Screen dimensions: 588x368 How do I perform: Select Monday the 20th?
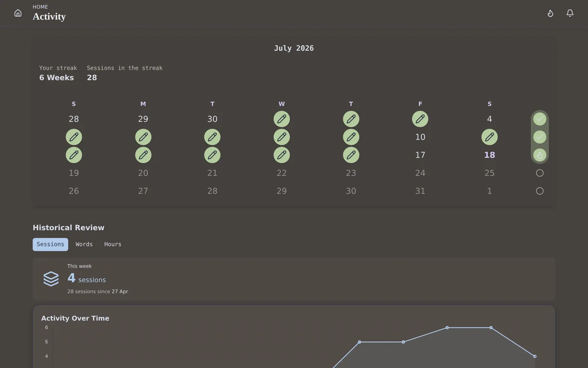143,173
